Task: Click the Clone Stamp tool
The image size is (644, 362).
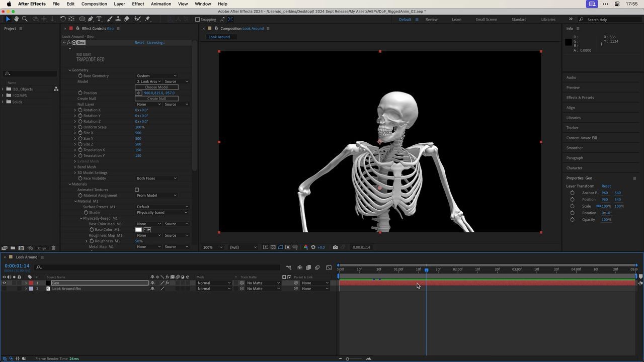Action: click(118, 19)
